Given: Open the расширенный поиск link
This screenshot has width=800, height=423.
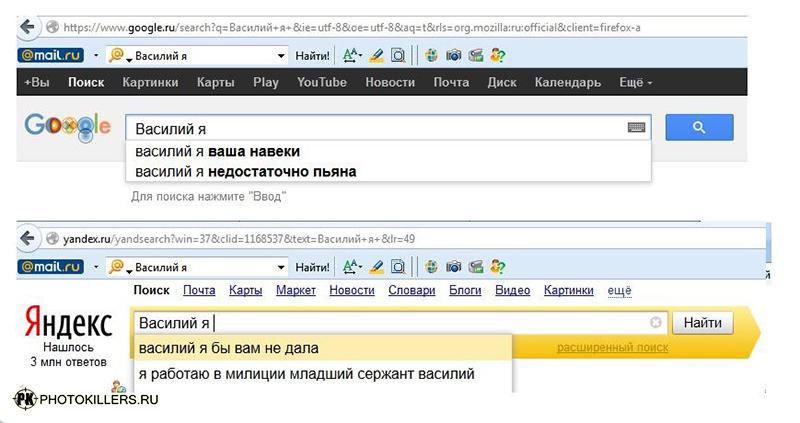Looking at the screenshot, I should pyautogui.click(x=612, y=347).
